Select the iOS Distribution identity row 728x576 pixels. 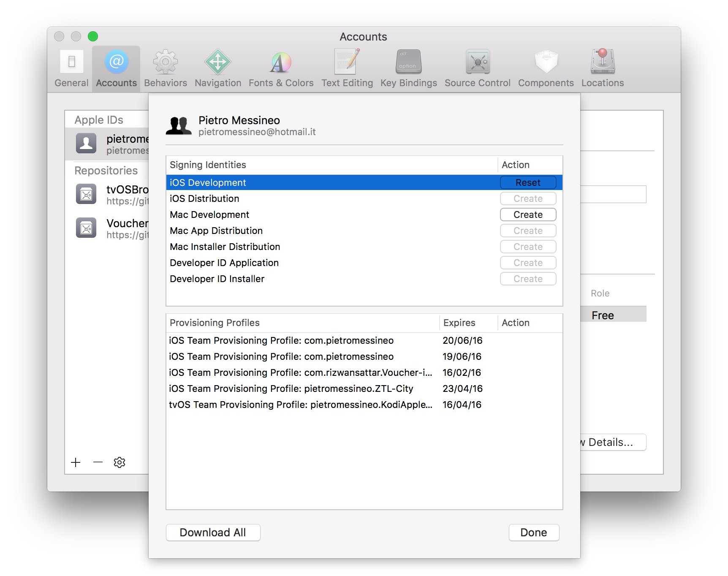click(364, 198)
